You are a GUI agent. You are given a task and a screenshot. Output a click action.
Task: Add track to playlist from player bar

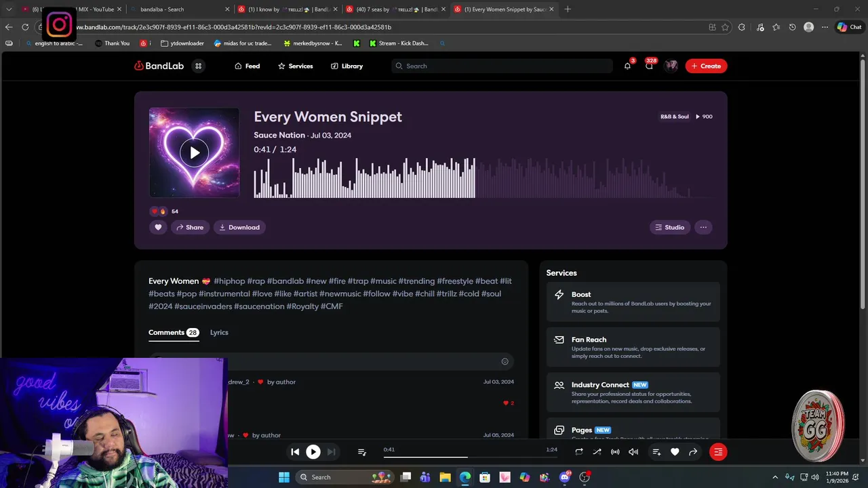[656, 451]
